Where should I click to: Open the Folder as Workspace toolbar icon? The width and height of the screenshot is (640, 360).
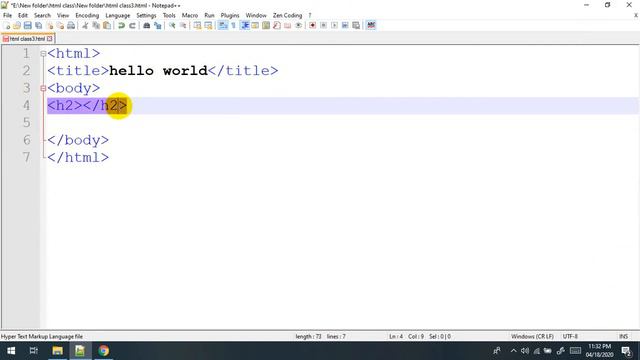(288, 25)
